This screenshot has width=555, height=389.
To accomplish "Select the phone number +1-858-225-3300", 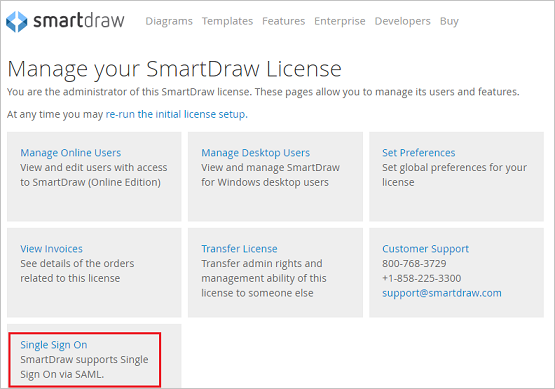I will pyautogui.click(x=422, y=278).
